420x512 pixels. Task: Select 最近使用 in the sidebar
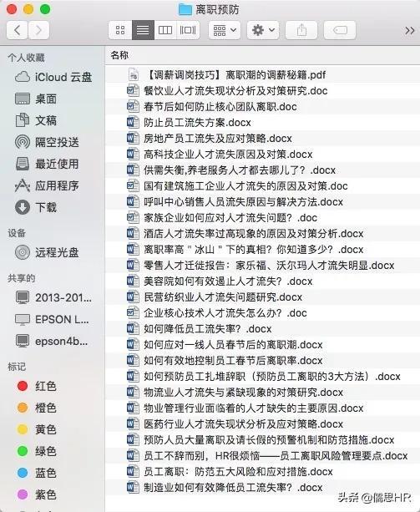47,164
